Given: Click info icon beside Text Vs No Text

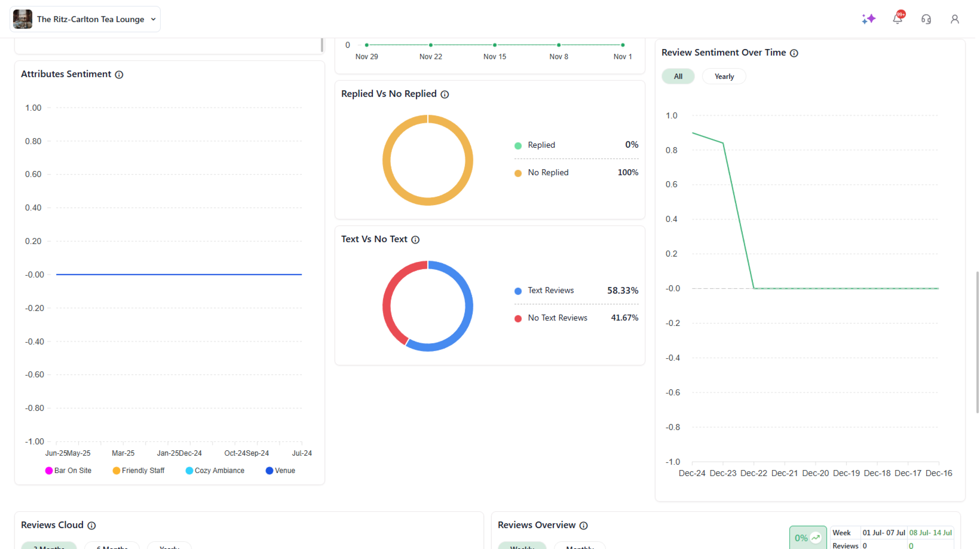Looking at the screenshot, I should [415, 240].
